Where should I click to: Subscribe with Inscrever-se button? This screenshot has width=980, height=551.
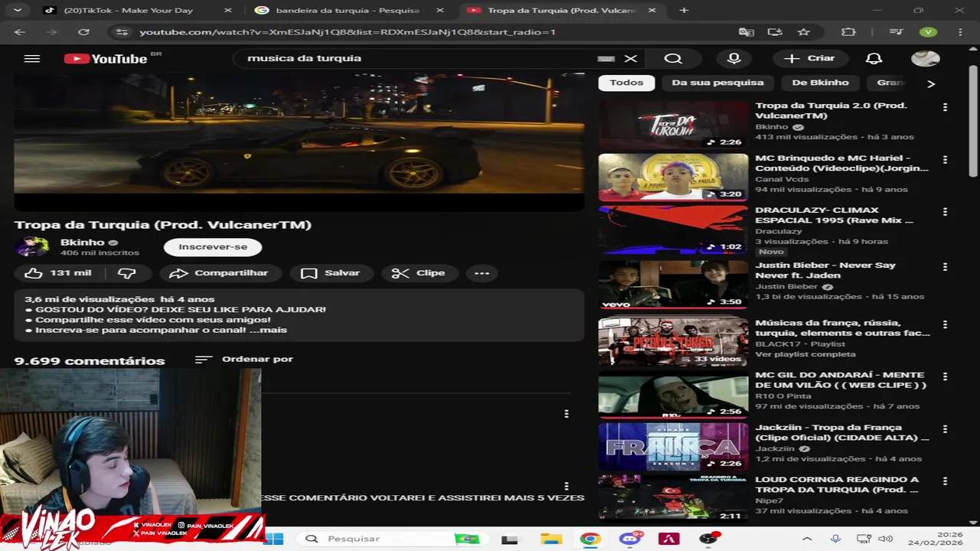[x=213, y=247]
